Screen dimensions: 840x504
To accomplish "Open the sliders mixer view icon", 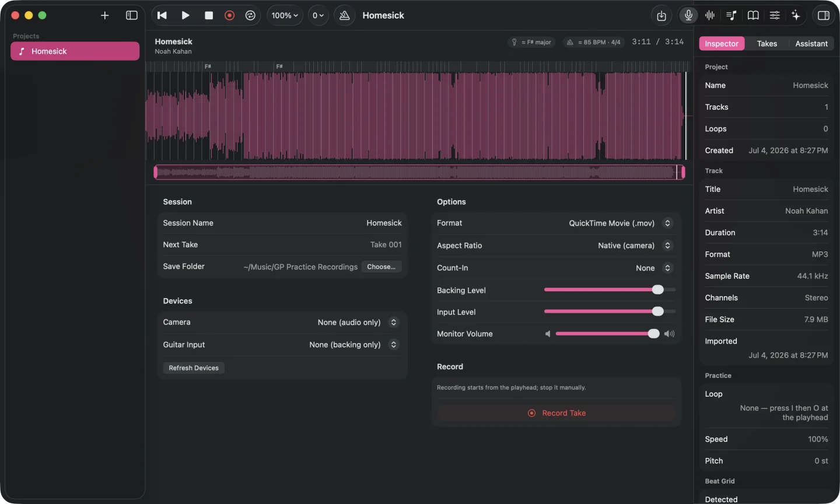I will pos(775,16).
